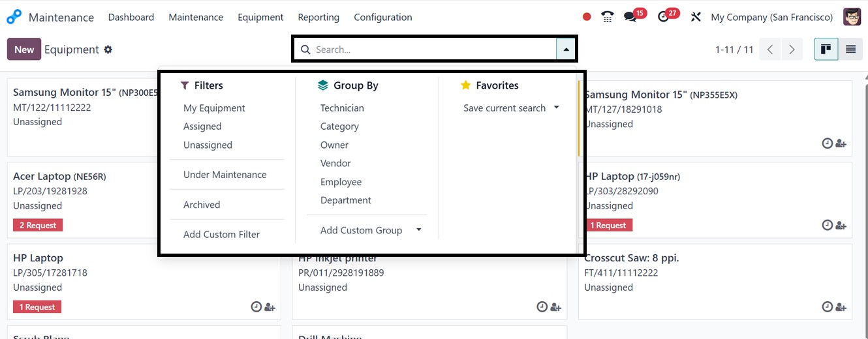868x339 pixels.
Task: Open the Reporting menu
Action: pos(318,17)
